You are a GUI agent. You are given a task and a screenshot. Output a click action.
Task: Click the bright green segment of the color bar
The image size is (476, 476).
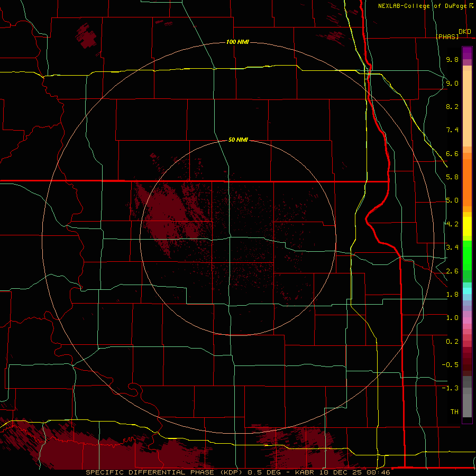click(467, 256)
